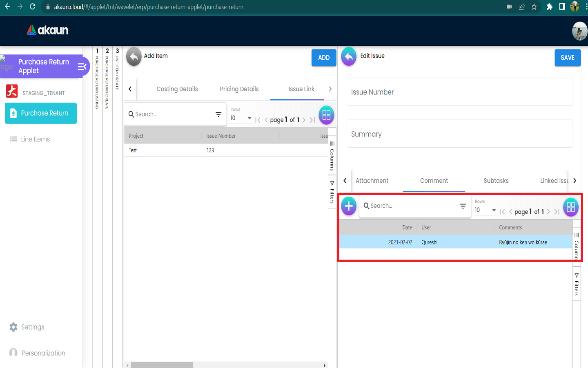Click the grid view button in the Comment table
The image size is (588, 368).
point(571,207)
